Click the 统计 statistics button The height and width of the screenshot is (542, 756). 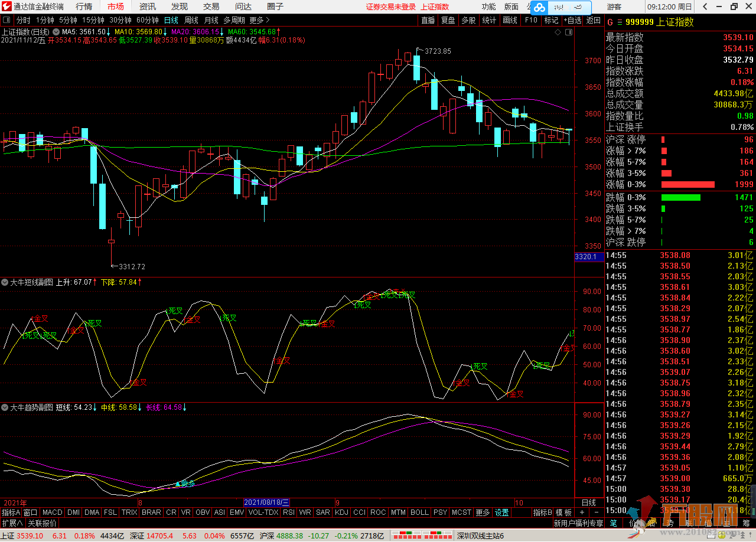489,20
